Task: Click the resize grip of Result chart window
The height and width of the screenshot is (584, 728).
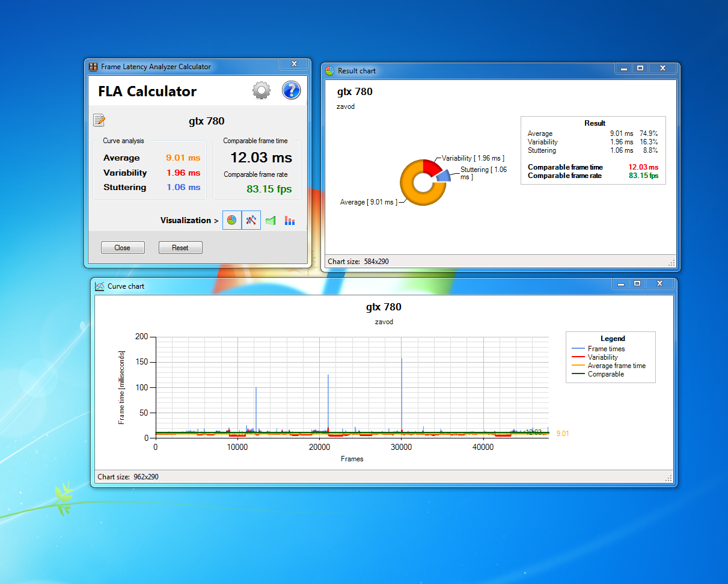Action: tap(671, 262)
